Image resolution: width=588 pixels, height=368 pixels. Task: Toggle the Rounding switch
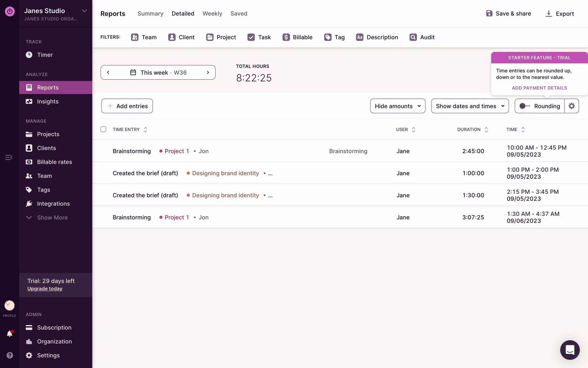click(x=525, y=106)
